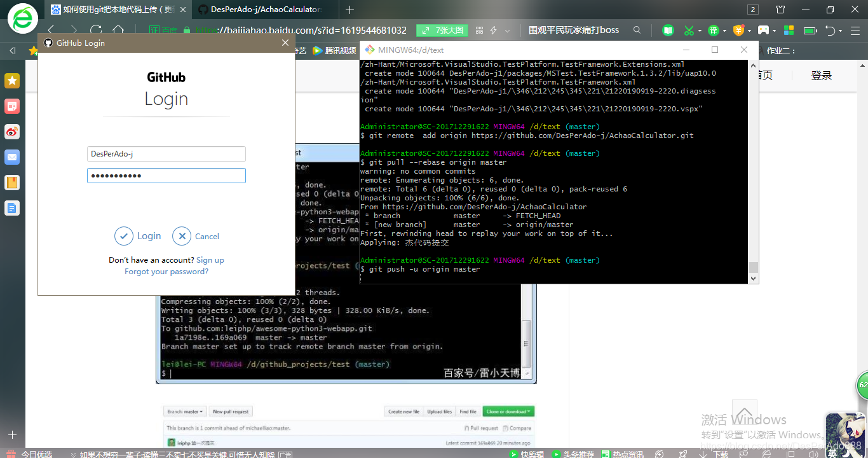Click the Create new file button
Image resolution: width=868 pixels, height=458 pixels.
pyautogui.click(x=403, y=412)
